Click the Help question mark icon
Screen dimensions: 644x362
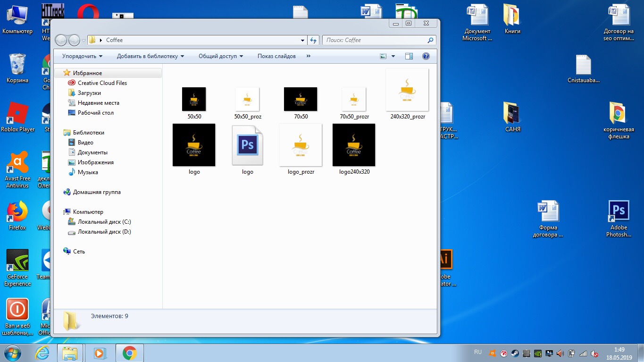(426, 56)
